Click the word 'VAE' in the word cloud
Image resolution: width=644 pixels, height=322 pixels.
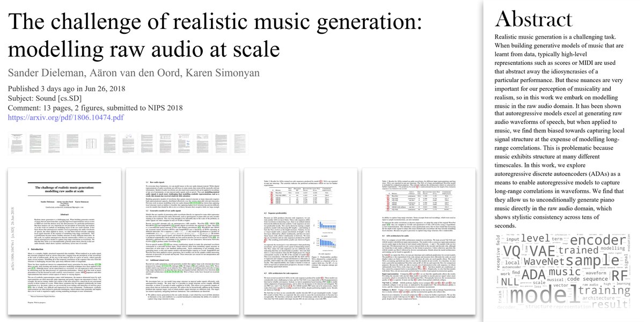point(543,251)
